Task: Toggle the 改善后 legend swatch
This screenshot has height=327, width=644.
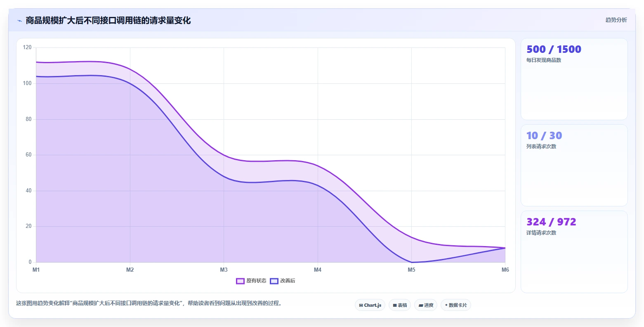Action: click(x=274, y=281)
